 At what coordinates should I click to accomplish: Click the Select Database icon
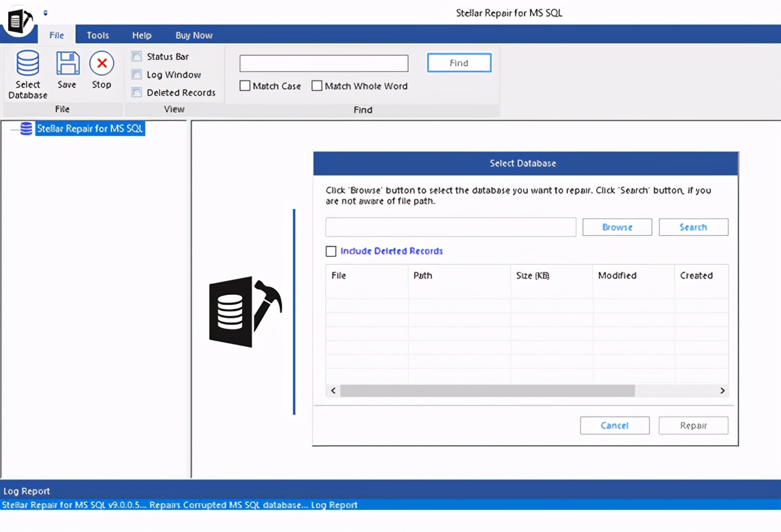[28, 63]
